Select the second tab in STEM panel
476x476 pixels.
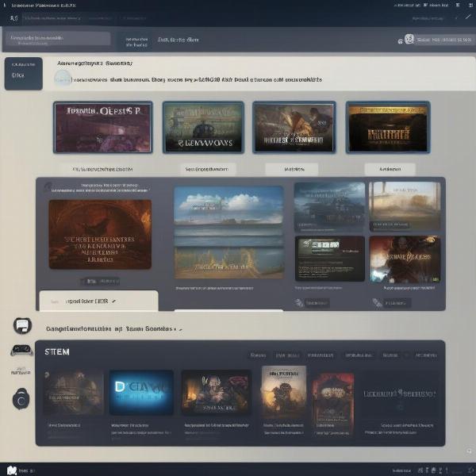coord(287,355)
